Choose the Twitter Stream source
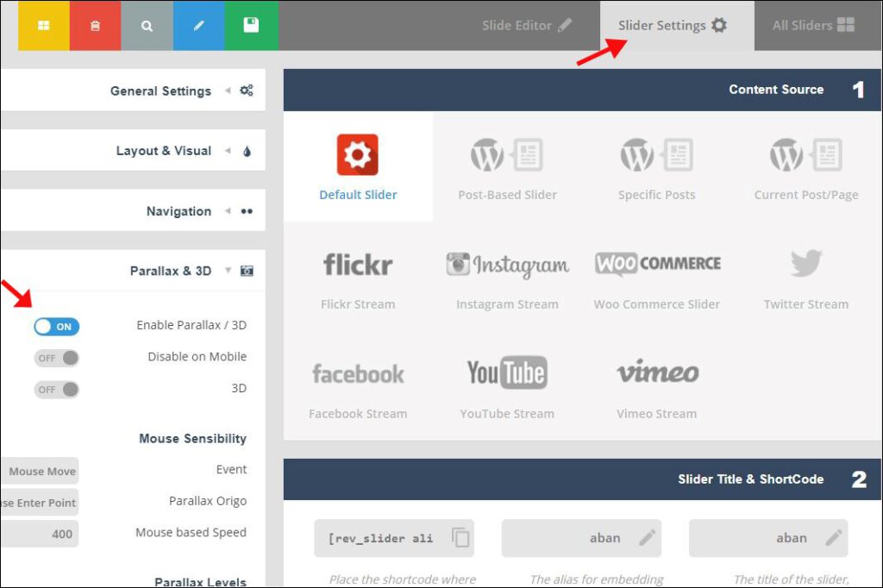883x588 pixels. pos(806,277)
